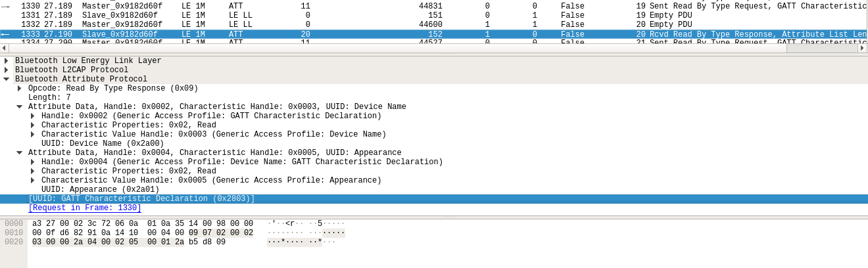Screen dimensions: 868x268
Task: Expand the Handle: 0x0002 GATT Characteristic Declaration
Action: (x=33, y=116)
